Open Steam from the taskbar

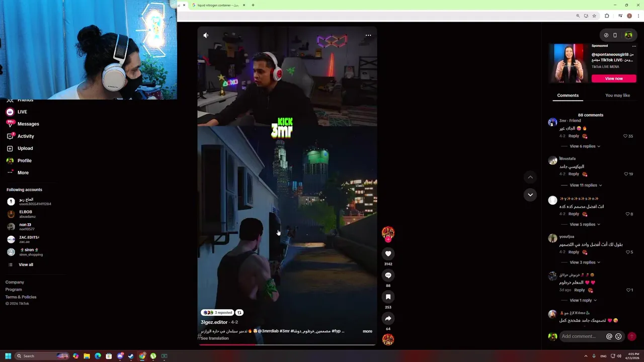[x=131, y=356]
